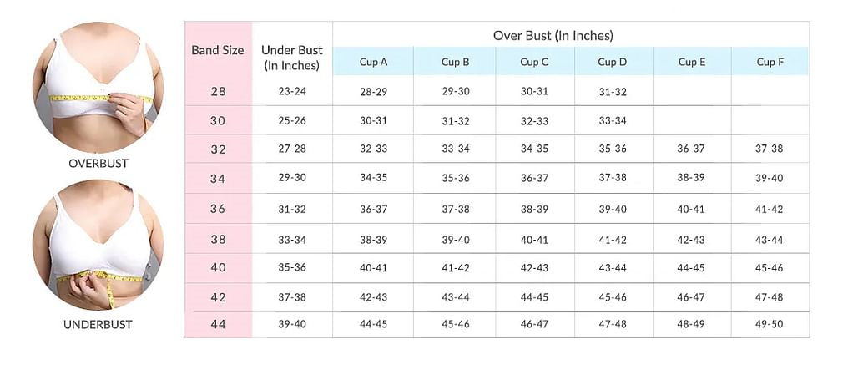Viewport: 868px width, 390px height.
Task: Click Cup E value 36-37
Action: pos(691,149)
